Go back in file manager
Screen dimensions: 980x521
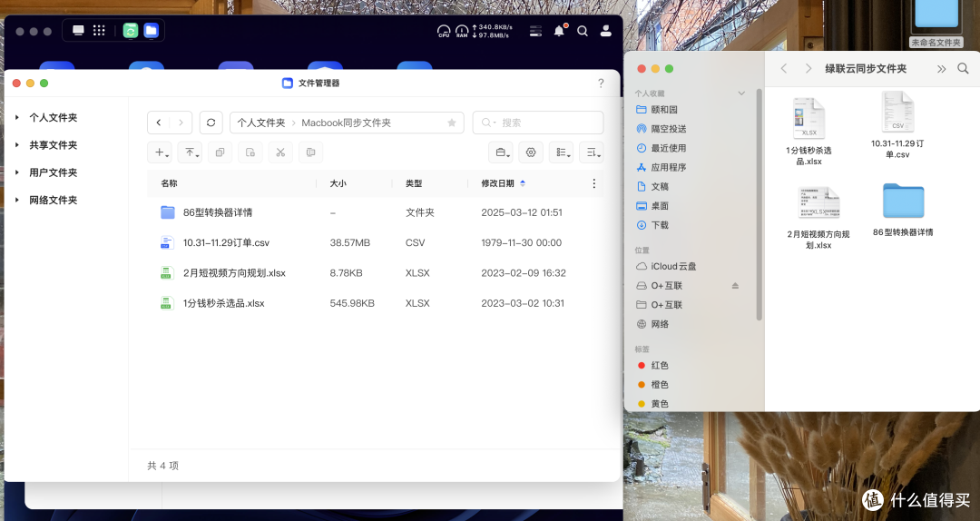tap(159, 123)
